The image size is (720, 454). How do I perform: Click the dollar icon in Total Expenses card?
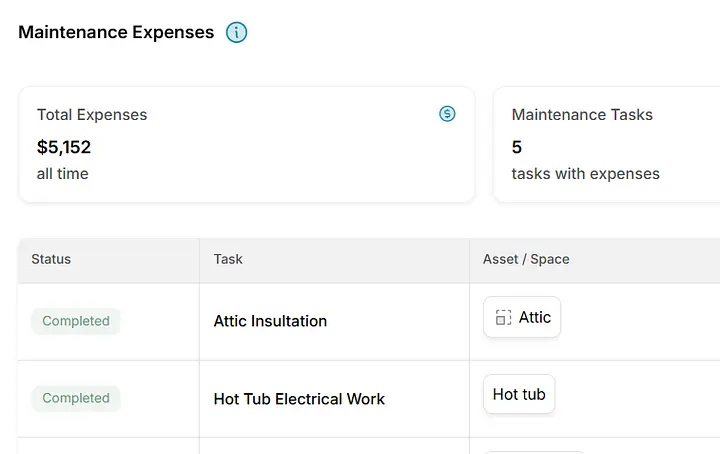coord(447,114)
